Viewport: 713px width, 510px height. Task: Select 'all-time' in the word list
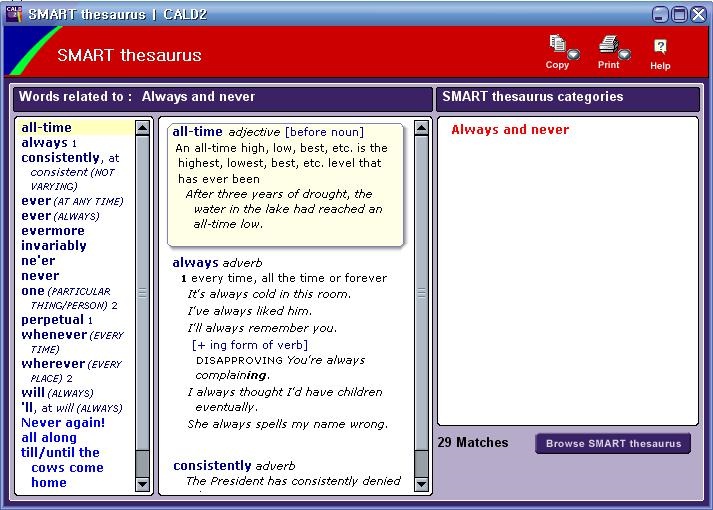coord(46,127)
